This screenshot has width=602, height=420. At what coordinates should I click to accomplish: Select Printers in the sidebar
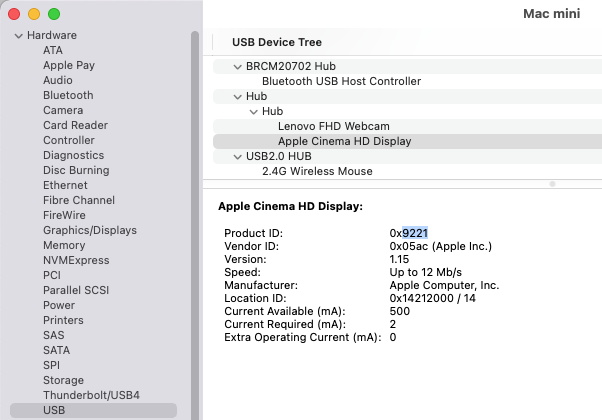coord(63,320)
